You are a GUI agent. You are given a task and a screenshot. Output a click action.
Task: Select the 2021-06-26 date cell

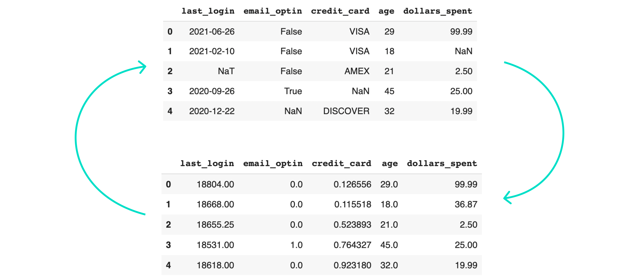pos(212,31)
